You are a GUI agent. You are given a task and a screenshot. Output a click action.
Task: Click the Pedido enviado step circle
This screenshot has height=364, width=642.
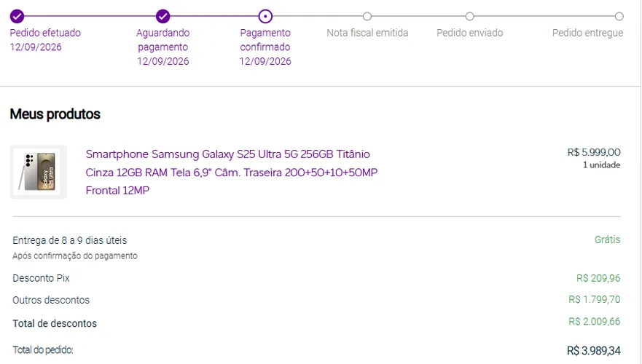point(469,16)
